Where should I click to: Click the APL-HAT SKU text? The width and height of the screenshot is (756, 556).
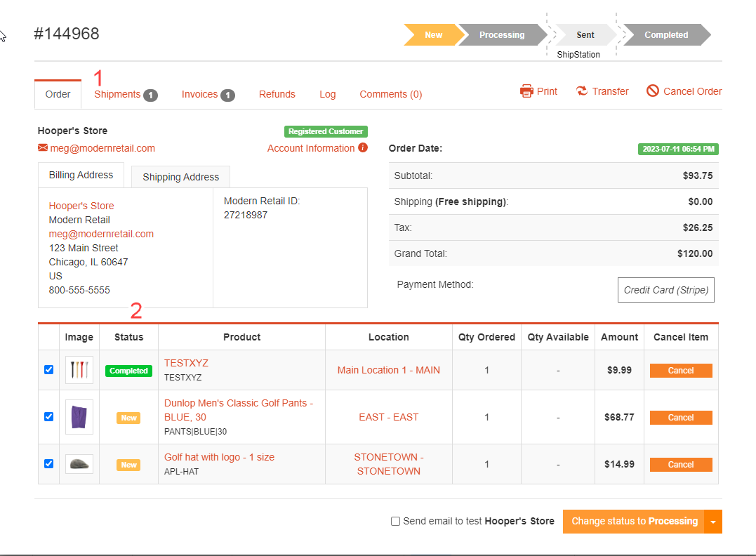coord(181,472)
